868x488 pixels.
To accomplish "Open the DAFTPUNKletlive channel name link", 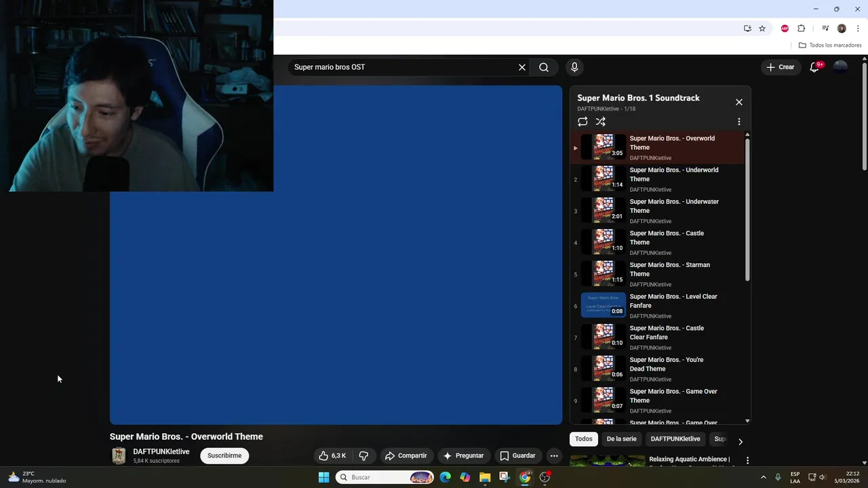I will (161, 451).
